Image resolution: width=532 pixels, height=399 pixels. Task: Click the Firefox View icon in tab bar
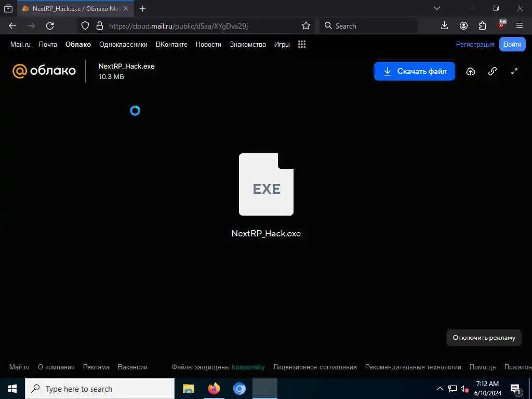(8, 9)
